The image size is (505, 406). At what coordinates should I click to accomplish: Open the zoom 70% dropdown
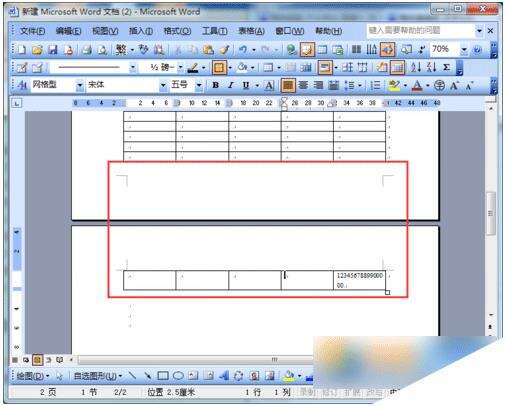point(464,50)
